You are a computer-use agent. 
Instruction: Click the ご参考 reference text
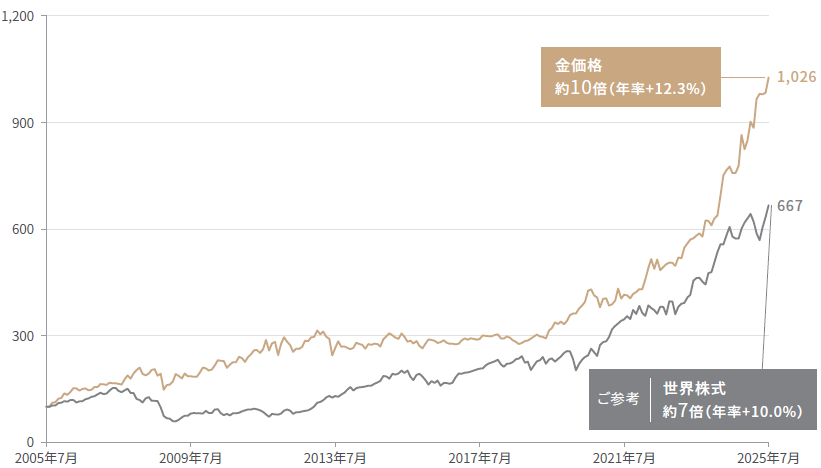617,398
